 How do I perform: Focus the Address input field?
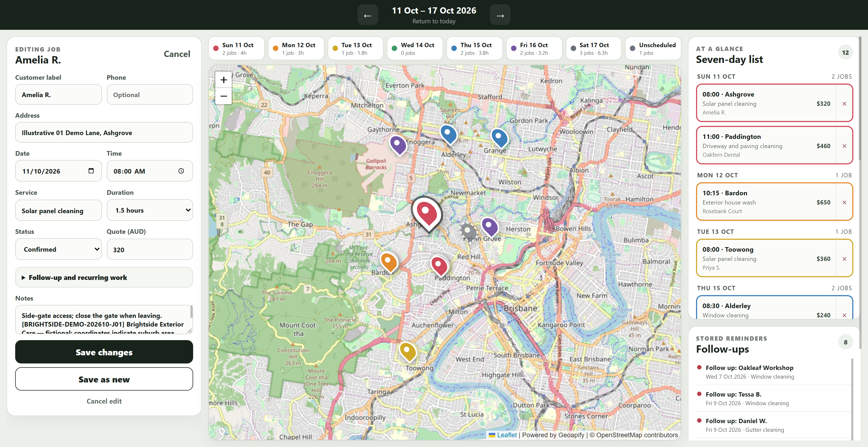pyautogui.click(x=104, y=133)
